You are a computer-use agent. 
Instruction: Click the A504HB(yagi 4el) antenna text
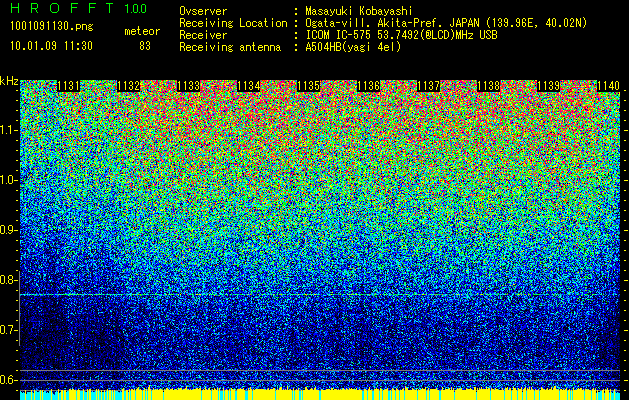[x=353, y=47]
